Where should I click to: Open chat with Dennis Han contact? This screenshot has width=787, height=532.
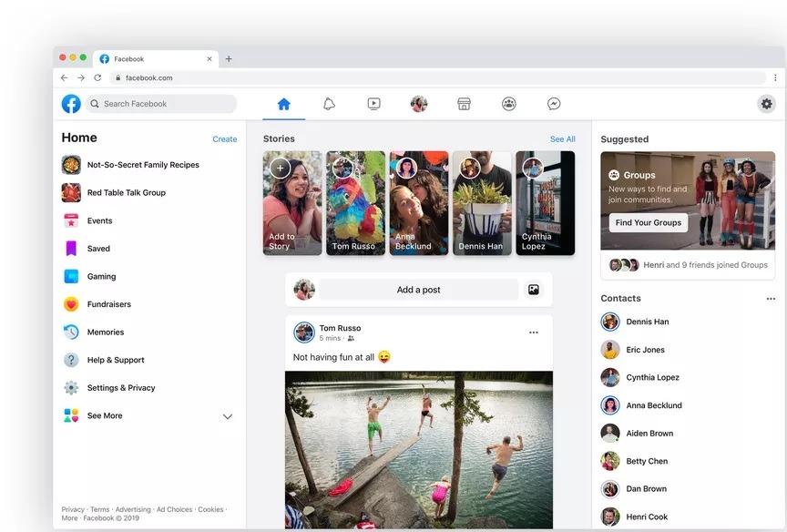636,322
